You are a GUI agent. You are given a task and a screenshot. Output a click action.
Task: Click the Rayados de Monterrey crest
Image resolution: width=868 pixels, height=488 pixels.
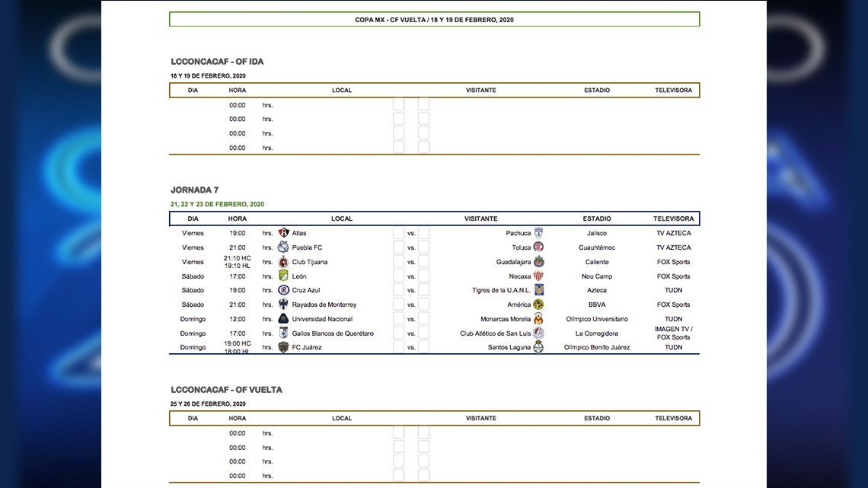283,304
